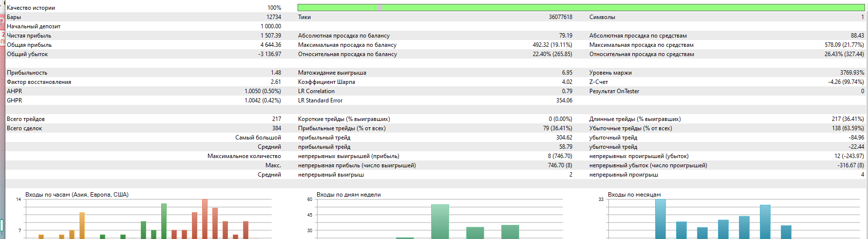This screenshot has height=239, width=868.
Task: Click the Z-Счет value -4.26 (99.74%)
Action: [846, 82]
